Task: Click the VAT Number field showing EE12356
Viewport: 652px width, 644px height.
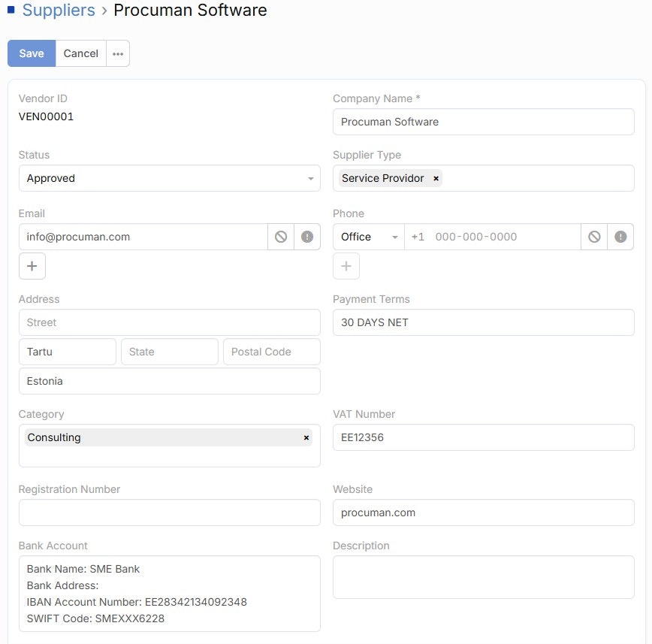Action: (x=483, y=437)
